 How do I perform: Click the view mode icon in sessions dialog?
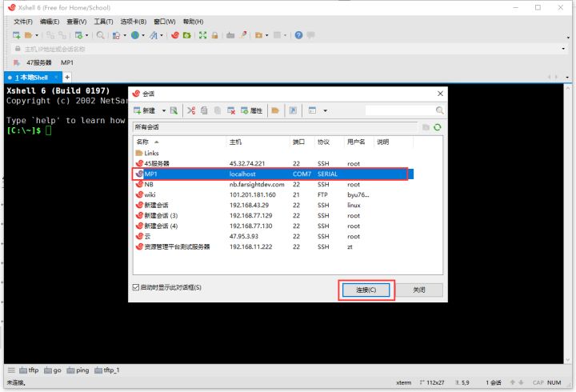pos(312,110)
